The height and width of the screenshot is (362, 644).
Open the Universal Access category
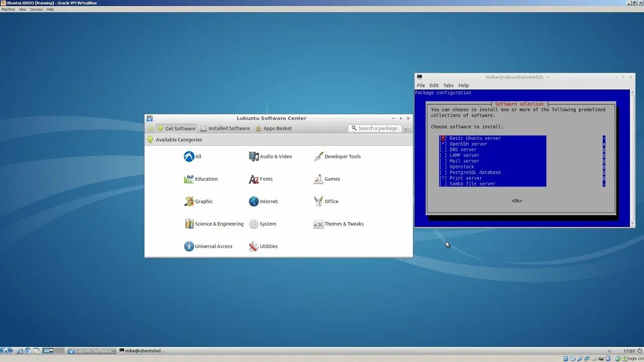pos(208,246)
